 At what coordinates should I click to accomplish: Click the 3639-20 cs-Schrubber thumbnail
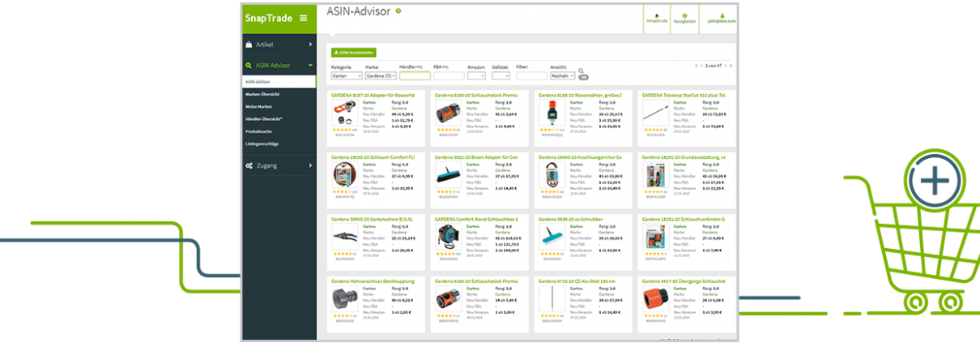pyautogui.click(x=552, y=238)
